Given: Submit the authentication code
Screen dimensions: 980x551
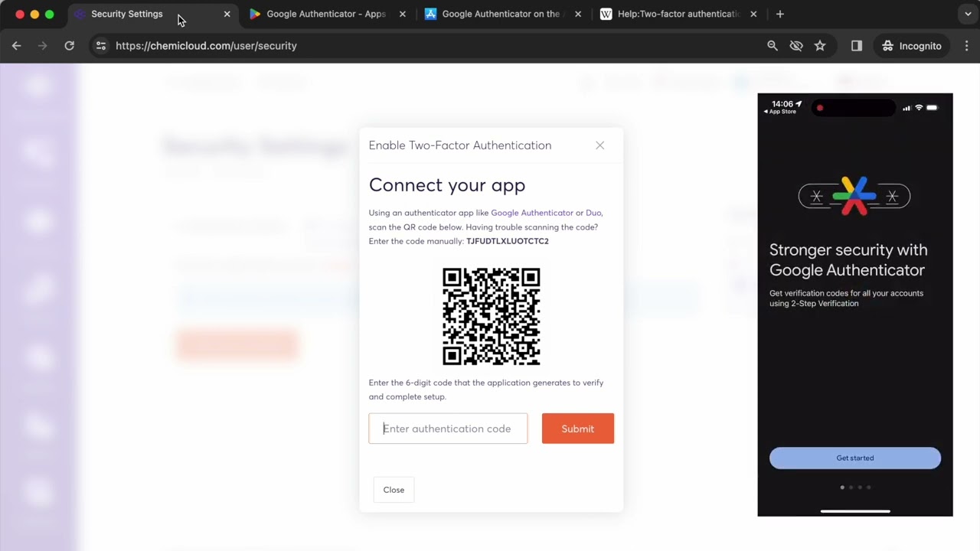Looking at the screenshot, I should coord(578,429).
